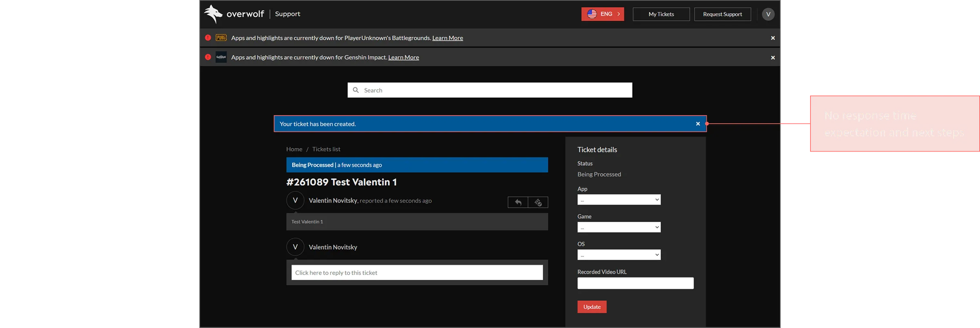Dismiss the PUBG outage banner
Viewport: 980px width, 328px height.
(x=773, y=38)
